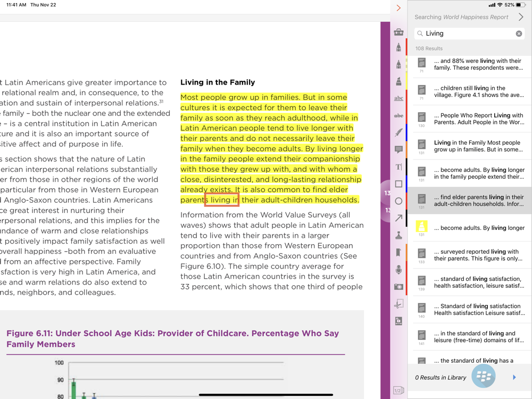Tap the 11:41 AM clock in the status bar
This screenshot has width=532, height=399.
click(16, 5)
